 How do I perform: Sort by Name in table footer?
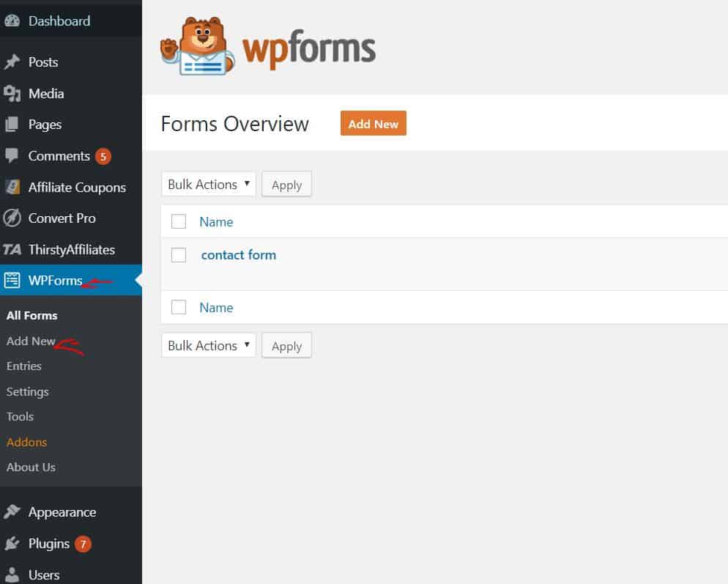pyautogui.click(x=216, y=308)
